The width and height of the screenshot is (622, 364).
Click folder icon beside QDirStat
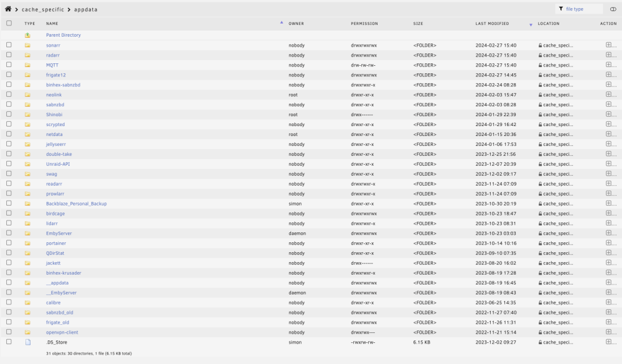point(28,253)
